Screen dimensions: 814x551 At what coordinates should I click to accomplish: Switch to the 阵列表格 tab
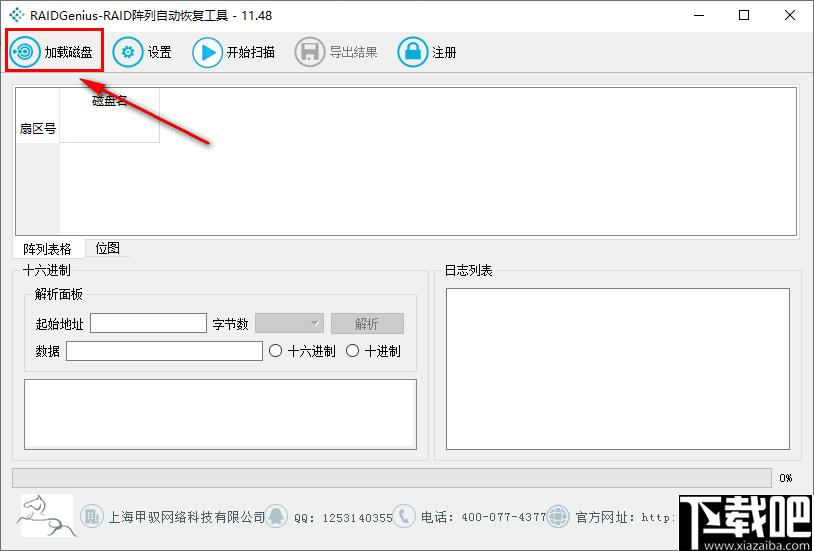[48, 249]
